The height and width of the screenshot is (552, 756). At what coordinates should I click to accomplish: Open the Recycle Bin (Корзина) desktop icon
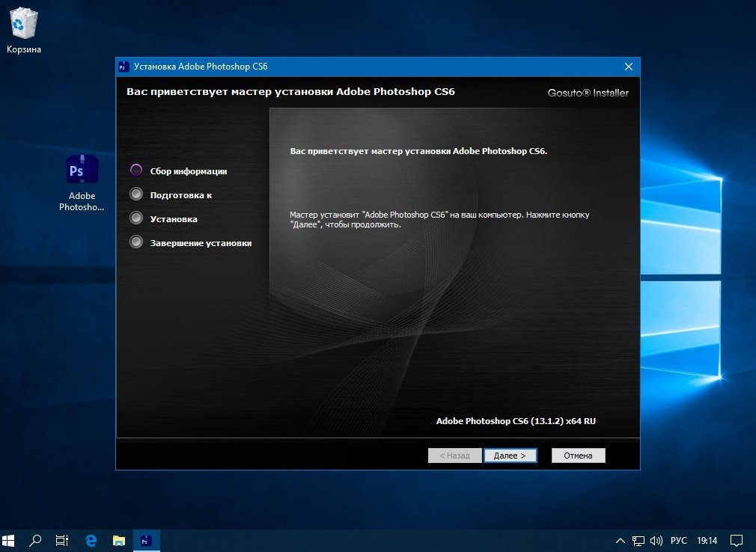pyautogui.click(x=23, y=31)
